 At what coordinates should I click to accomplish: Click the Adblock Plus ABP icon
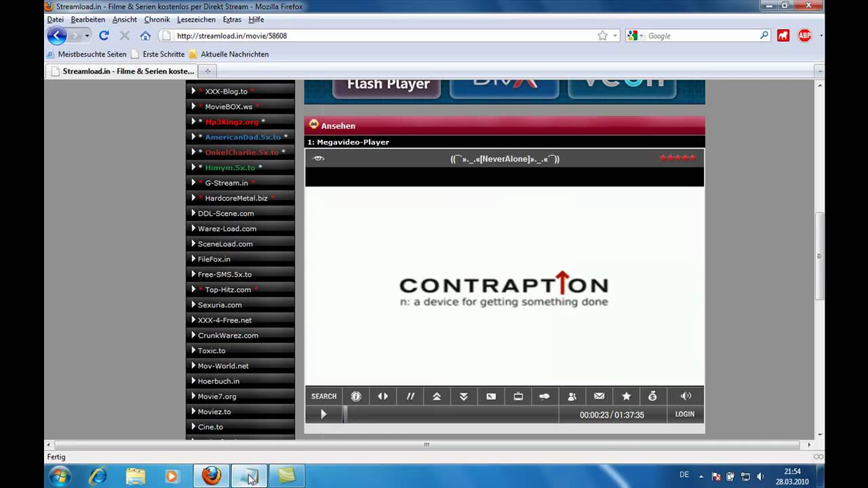pos(804,35)
